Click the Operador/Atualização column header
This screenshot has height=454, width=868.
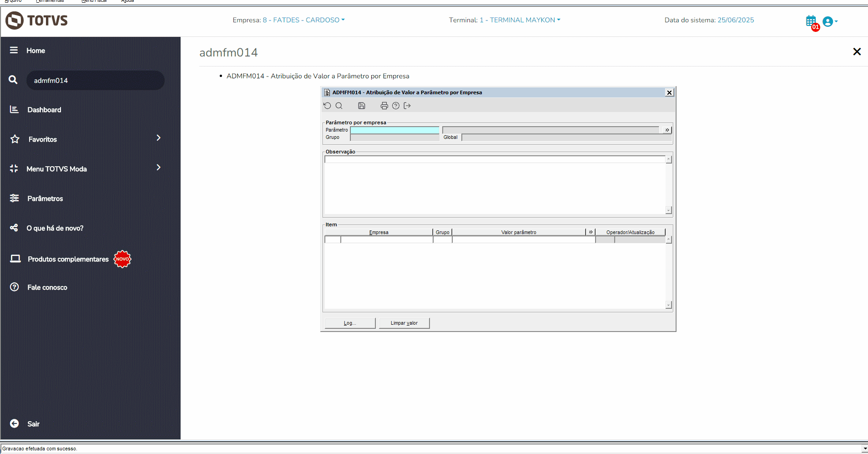[630, 232]
